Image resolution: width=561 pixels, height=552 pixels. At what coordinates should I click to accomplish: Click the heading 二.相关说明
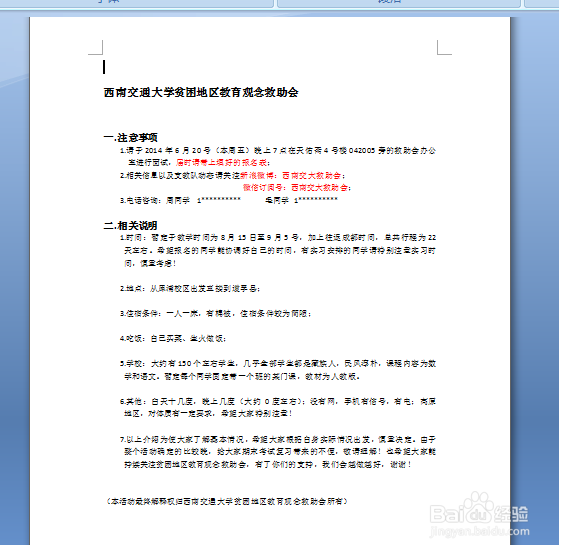click(x=130, y=226)
